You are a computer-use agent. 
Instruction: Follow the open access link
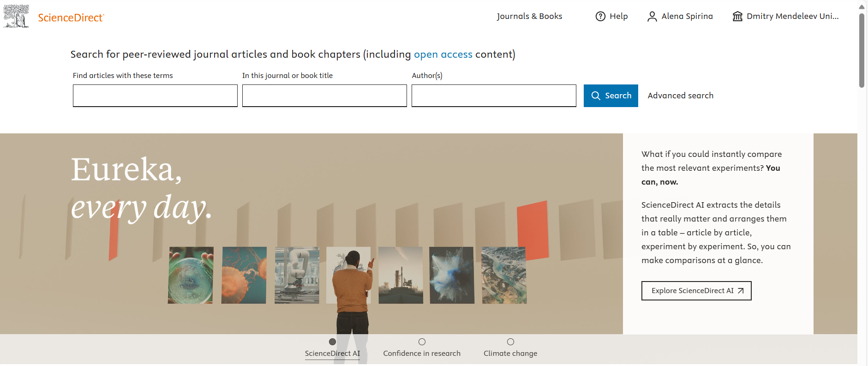(x=443, y=54)
